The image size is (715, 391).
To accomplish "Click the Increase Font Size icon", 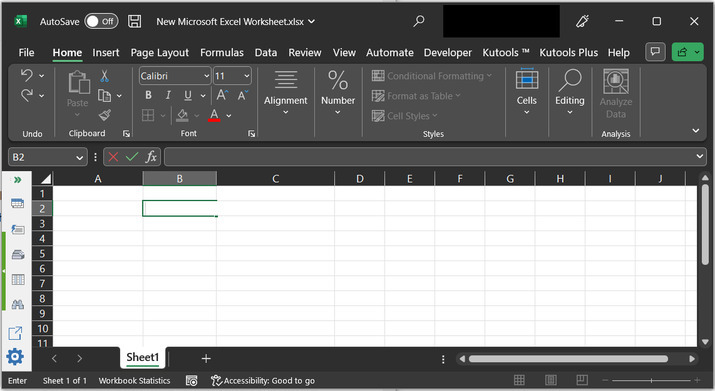I will (x=222, y=95).
